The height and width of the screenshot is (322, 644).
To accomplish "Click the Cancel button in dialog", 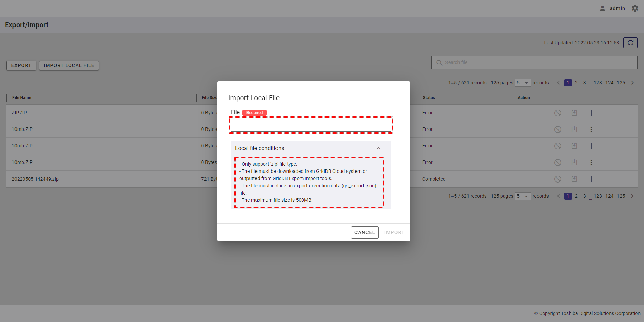I will tap(364, 232).
